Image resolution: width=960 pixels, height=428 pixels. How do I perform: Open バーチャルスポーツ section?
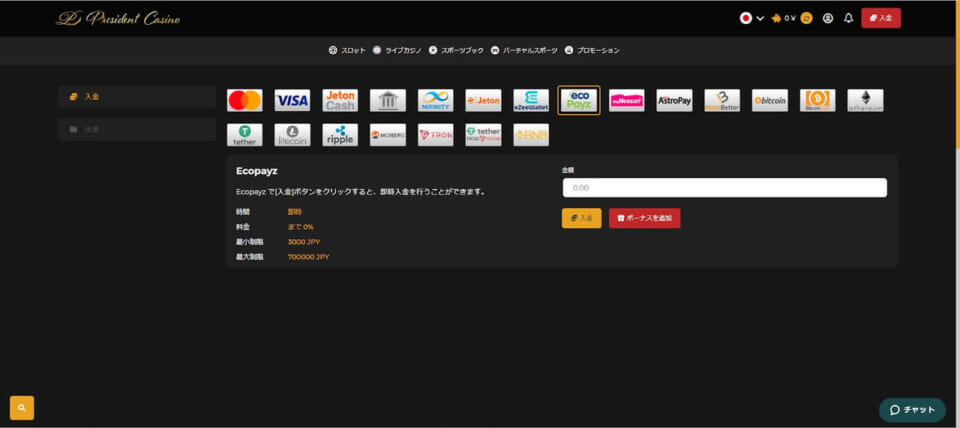(x=524, y=51)
